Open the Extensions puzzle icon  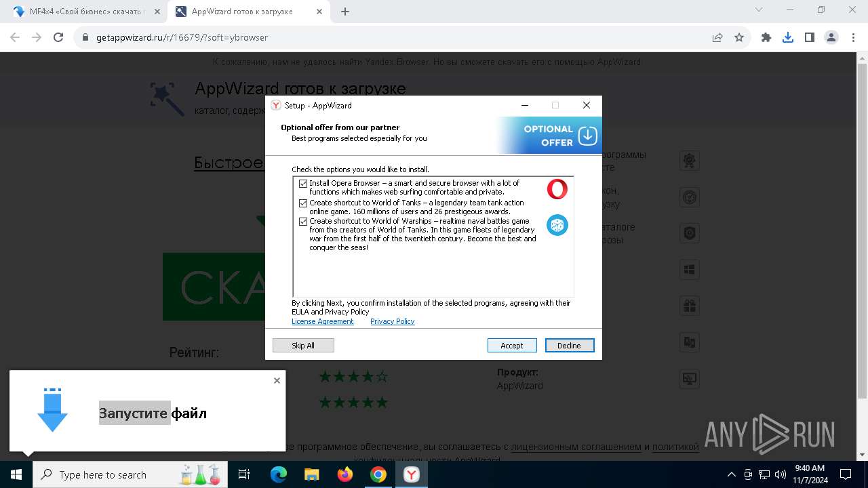coord(766,37)
